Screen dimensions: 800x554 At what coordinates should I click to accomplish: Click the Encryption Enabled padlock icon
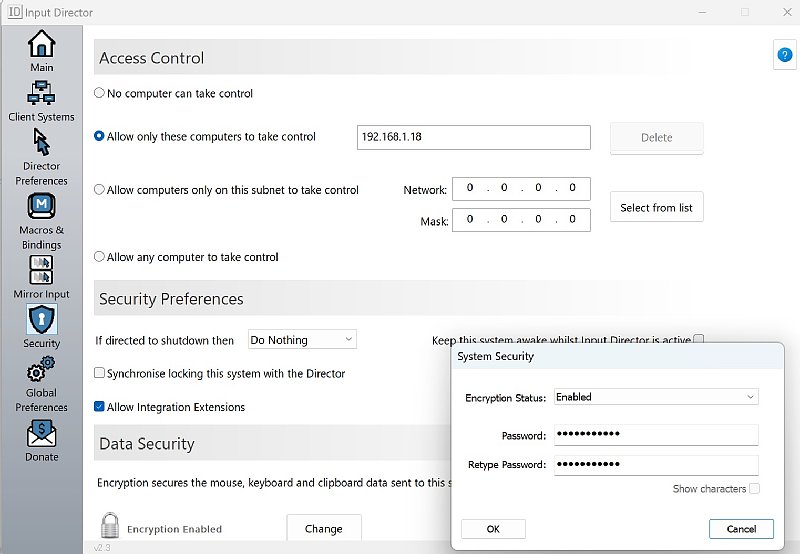[x=110, y=525]
